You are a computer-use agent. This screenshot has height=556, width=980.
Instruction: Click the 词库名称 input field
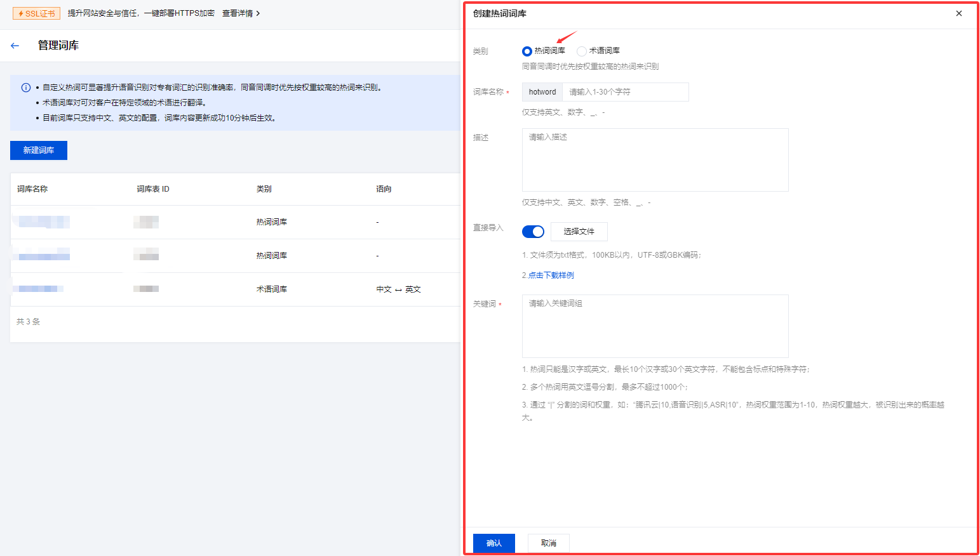click(x=625, y=92)
